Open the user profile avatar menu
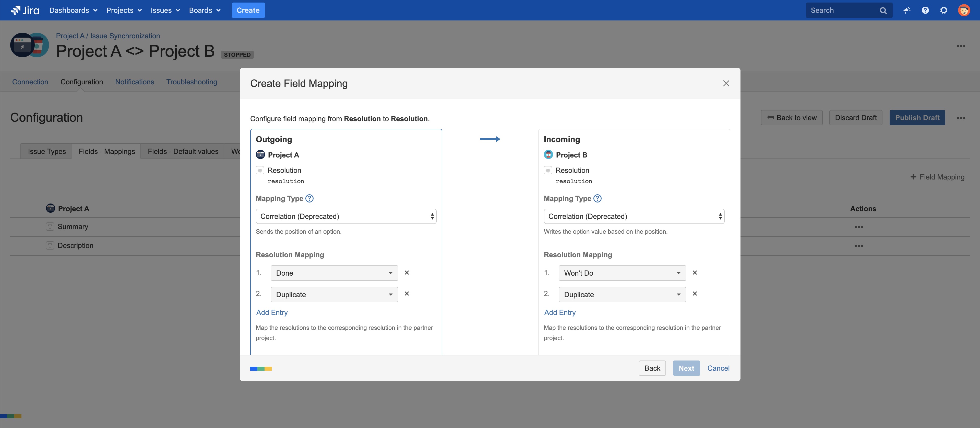This screenshot has height=428, width=980. [x=964, y=10]
